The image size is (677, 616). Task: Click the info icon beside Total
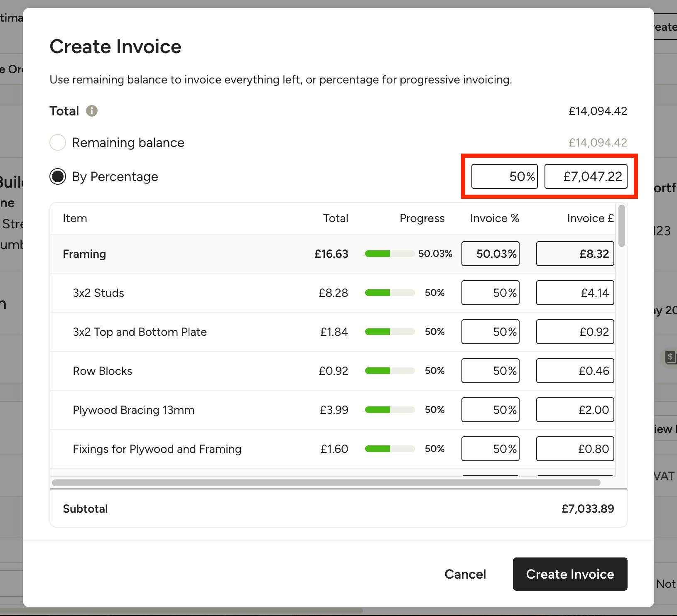(92, 111)
